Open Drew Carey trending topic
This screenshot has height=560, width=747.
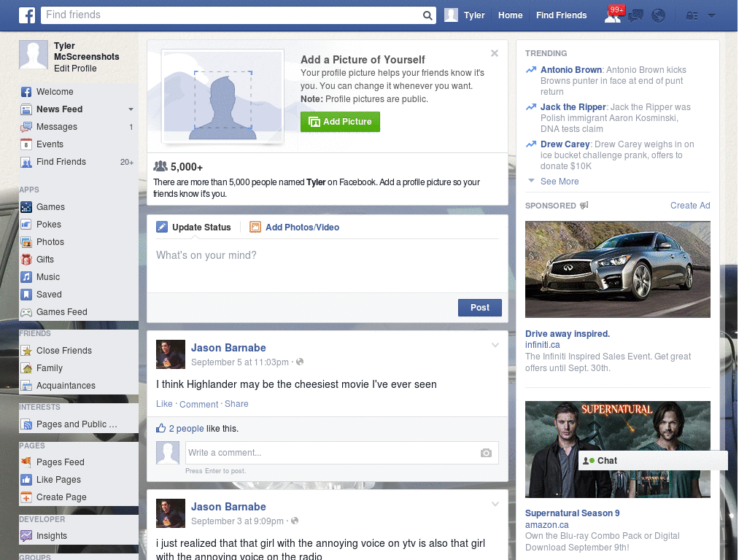[565, 144]
